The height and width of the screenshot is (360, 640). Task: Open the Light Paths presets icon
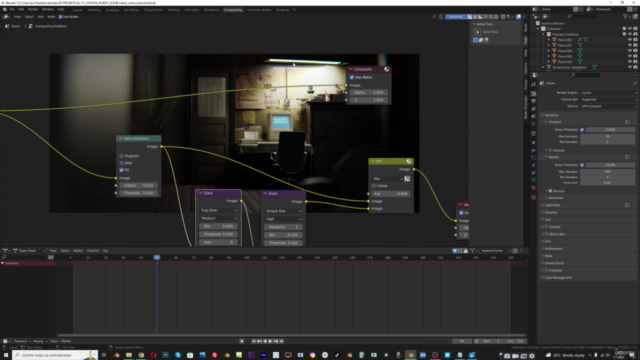click(x=627, y=205)
